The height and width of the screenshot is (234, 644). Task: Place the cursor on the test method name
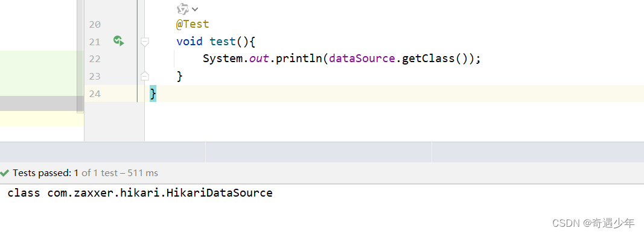pyautogui.click(x=223, y=42)
